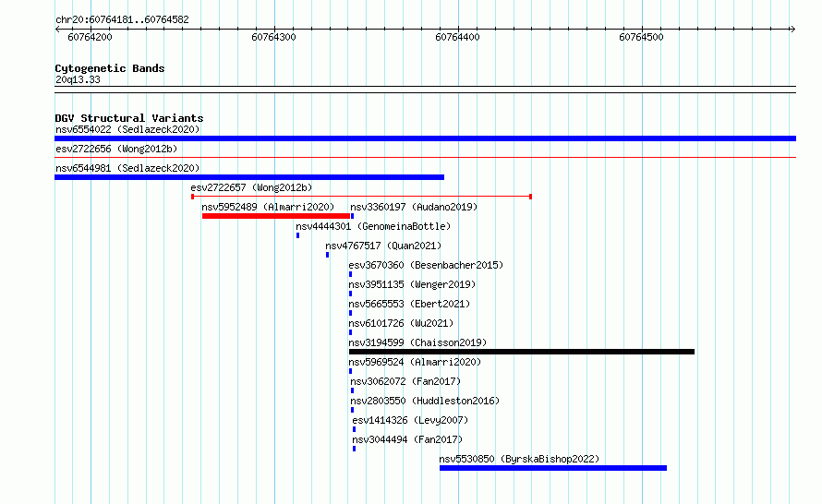Click ruler position 60764500

(x=641, y=37)
